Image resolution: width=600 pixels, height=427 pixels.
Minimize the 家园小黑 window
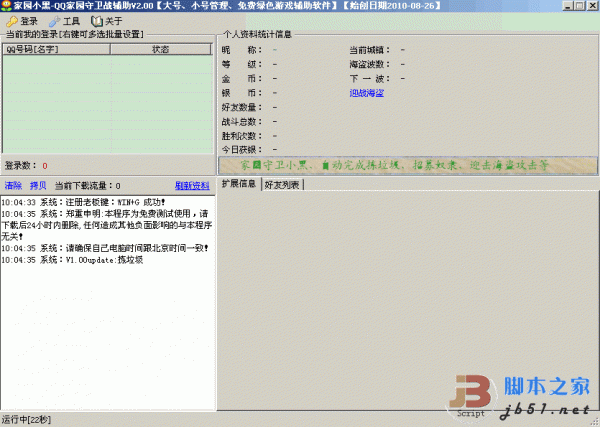coord(568,6)
